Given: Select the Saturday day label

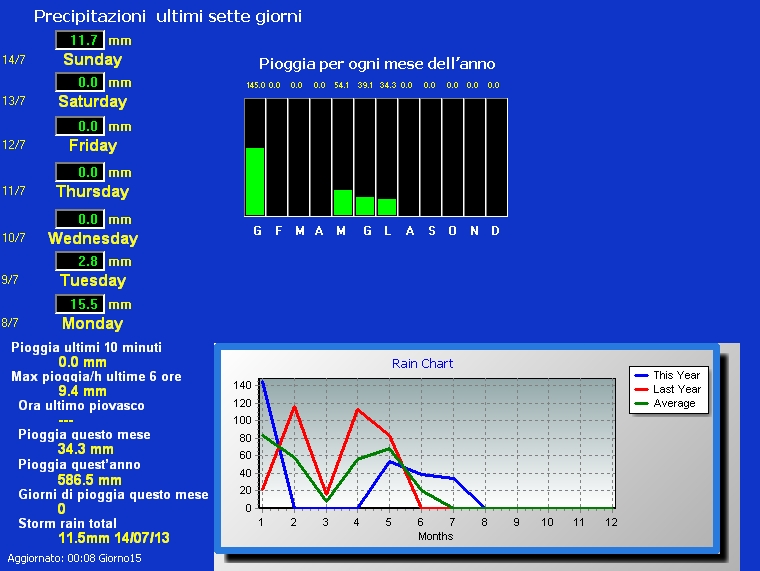Looking at the screenshot, I should pyautogui.click(x=93, y=101).
